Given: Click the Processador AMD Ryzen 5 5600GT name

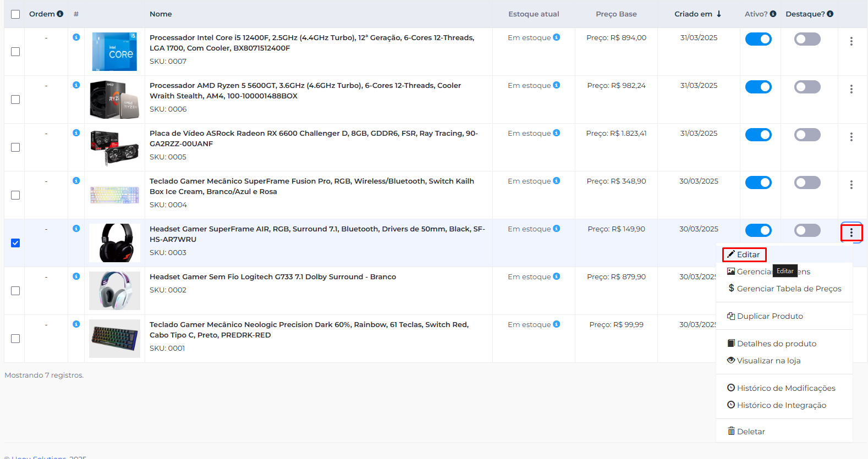Looking at the screenshot, I should coord(305,91).
